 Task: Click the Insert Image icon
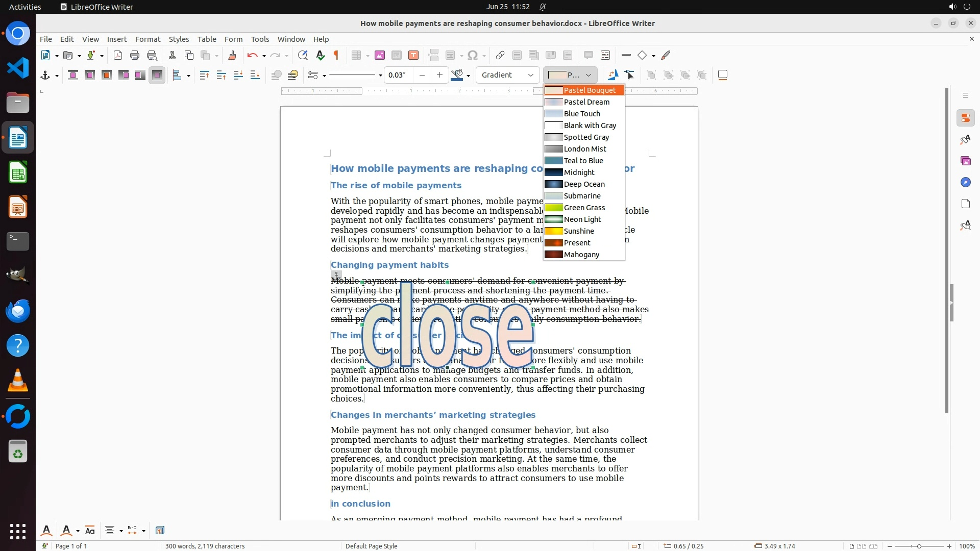[x=379, y=55]
